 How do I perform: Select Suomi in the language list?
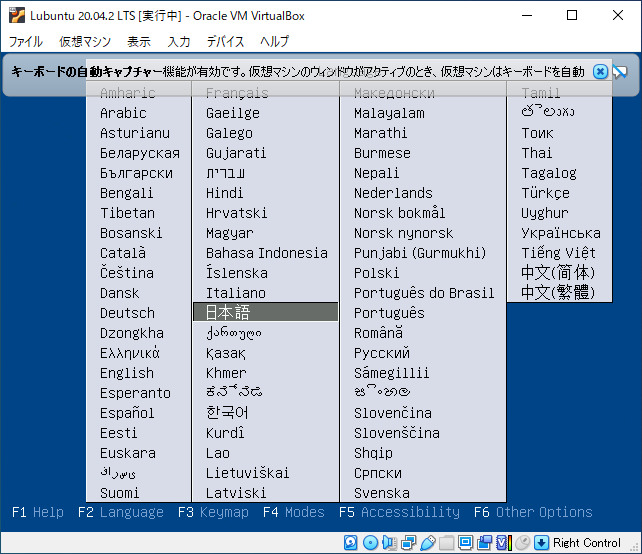pyautogui.click(x=120, y=493)
